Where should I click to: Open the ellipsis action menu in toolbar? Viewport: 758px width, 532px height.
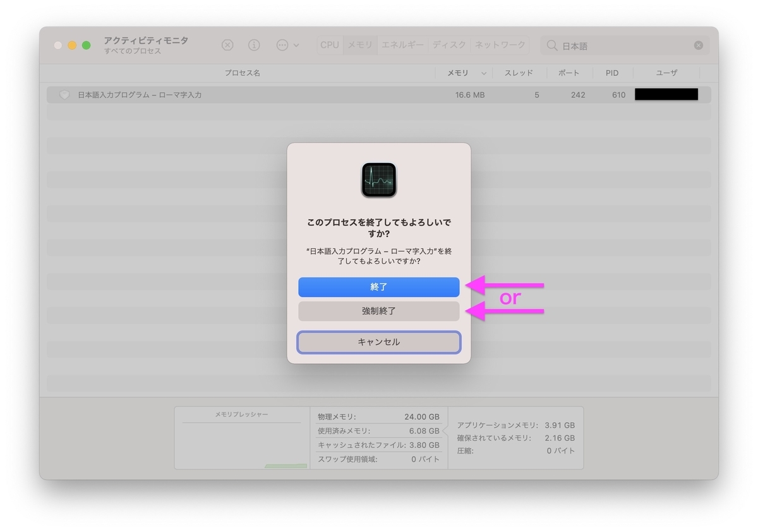287,45
